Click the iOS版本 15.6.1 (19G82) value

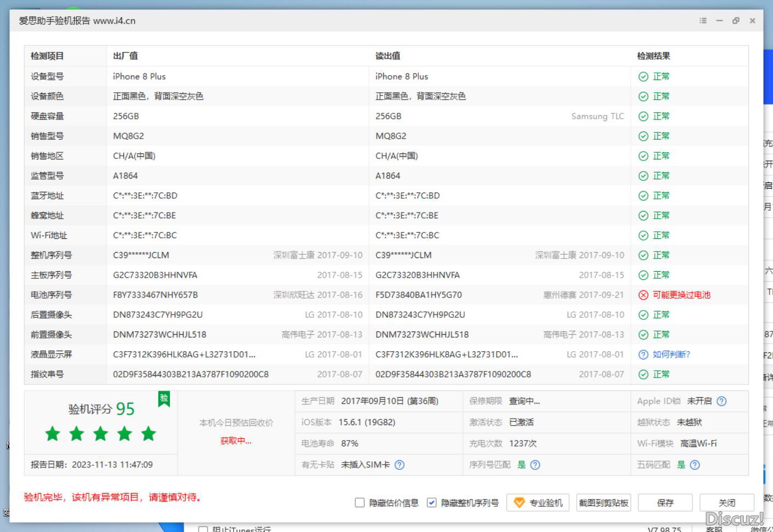coord(367,422)
